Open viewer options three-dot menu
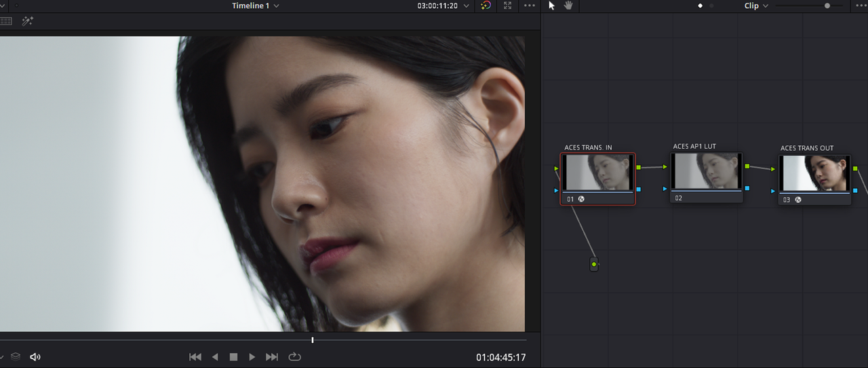The image size is (868, 368). 530,5
